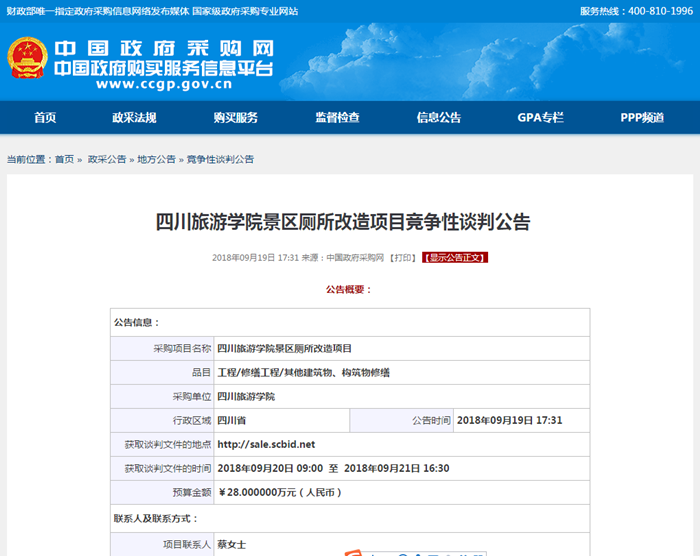Click the 中国政府采购网 site title
The width and height of the screenshot is (700, 556).
[x=164, y=48]
